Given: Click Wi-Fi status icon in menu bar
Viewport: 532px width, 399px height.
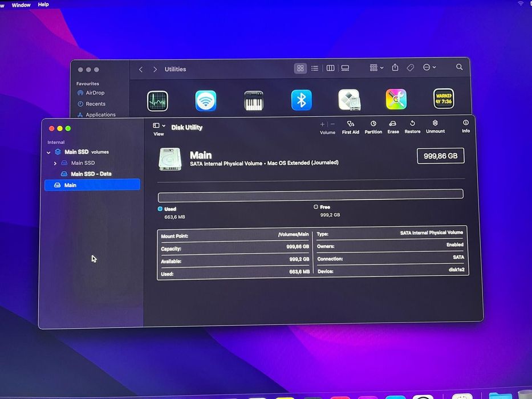Looking at the screenshot, I should click(x=521, y=3).
